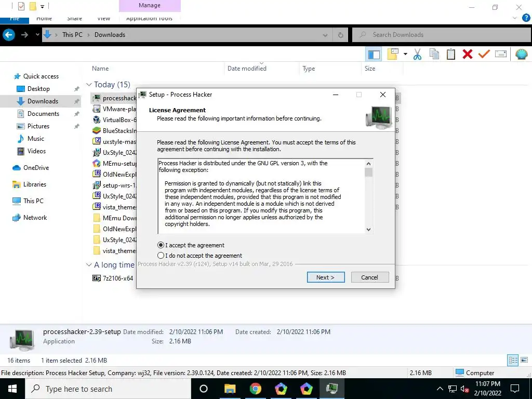The width and height of the screenshot is (532, 399).
Task: Switch to details view icon in status bar
Action: click(x=513, y=361)
